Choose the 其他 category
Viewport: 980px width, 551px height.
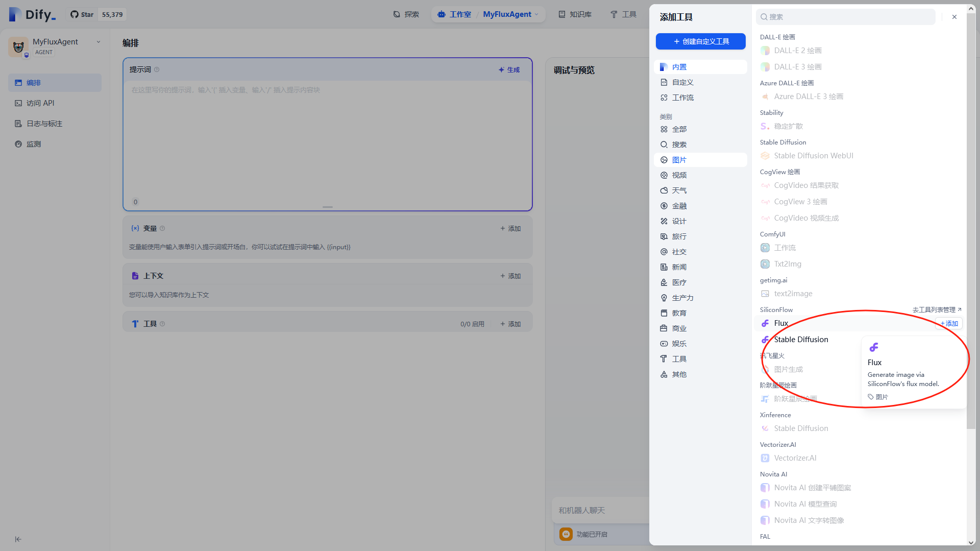tap(700, 374)
